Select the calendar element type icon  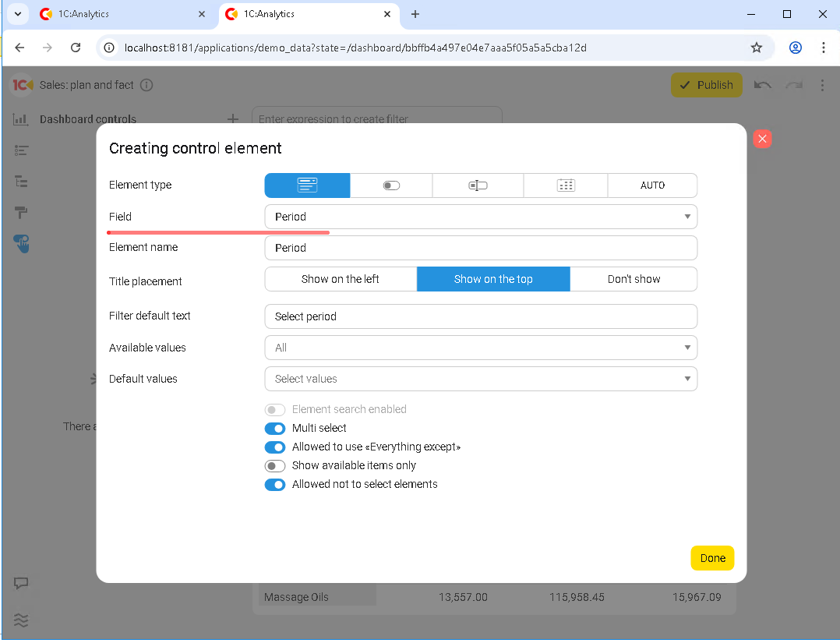point(566,185)
